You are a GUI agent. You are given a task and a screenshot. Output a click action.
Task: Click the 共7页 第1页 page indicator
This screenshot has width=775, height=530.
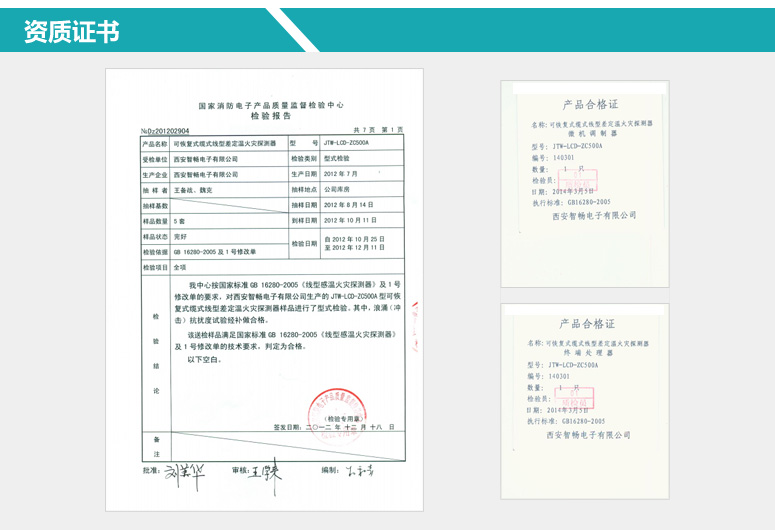point(379,131)
